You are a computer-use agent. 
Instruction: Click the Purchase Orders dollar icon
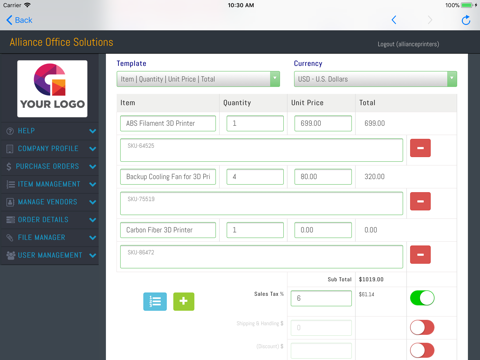tap(9, 166)
